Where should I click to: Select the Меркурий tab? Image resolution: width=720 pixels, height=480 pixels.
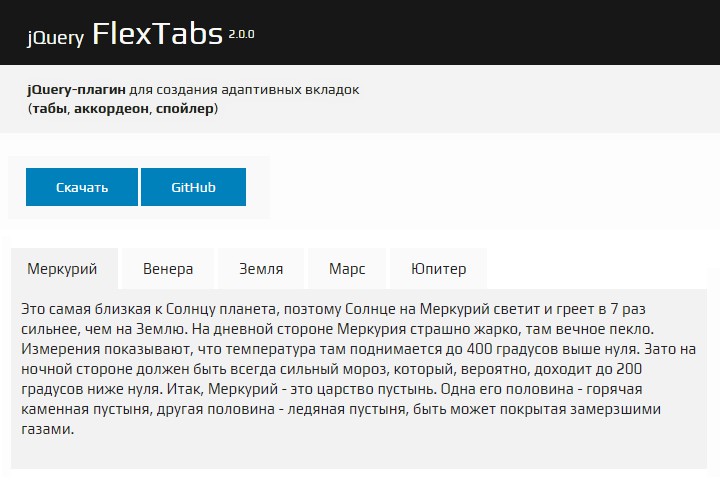tap(62, 269)
